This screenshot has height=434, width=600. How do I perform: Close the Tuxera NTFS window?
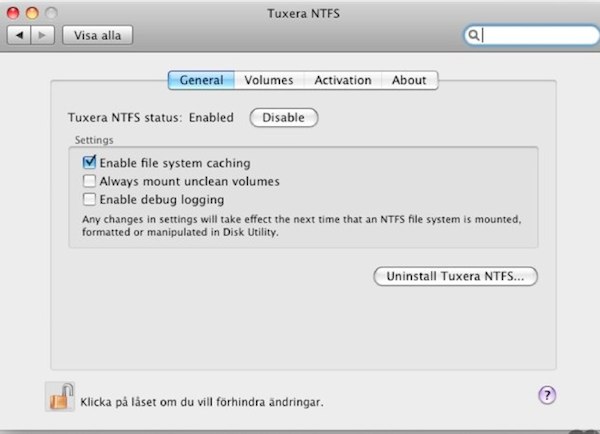click(13, 13)
